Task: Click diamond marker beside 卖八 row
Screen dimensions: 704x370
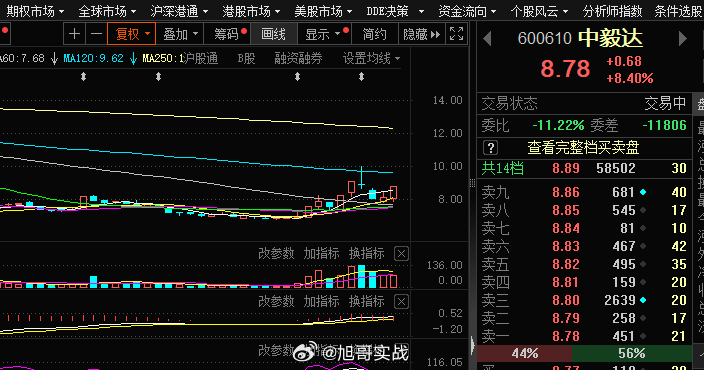Action: coord(643,210)
